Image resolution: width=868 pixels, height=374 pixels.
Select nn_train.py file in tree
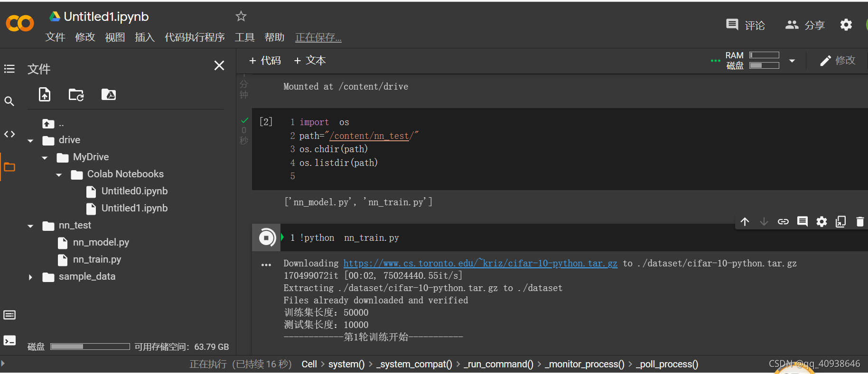(x=97, y=259)
